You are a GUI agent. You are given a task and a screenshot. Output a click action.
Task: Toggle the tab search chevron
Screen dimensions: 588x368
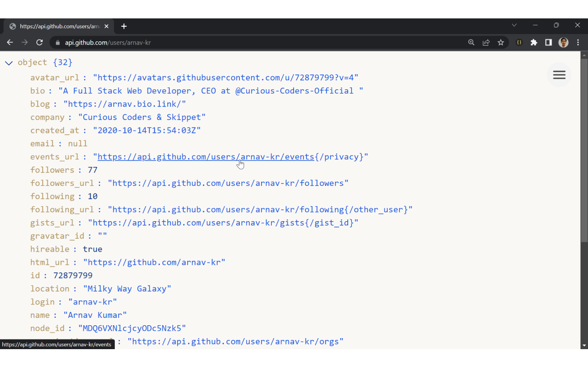pos(514,25)
